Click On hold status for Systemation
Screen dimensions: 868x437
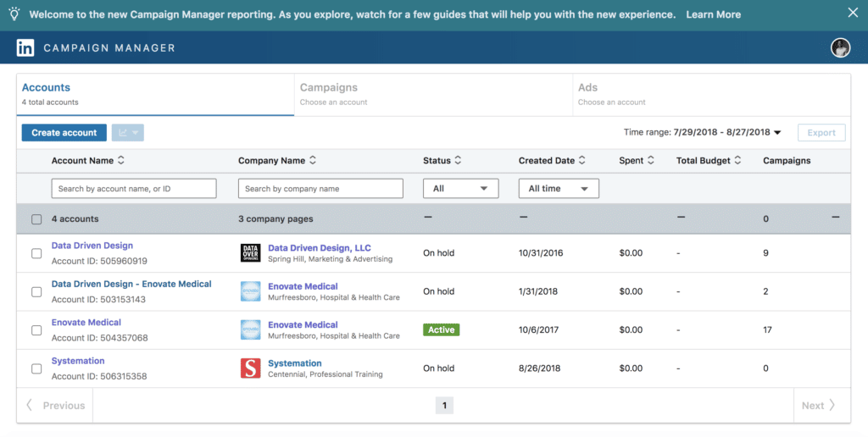438,368
